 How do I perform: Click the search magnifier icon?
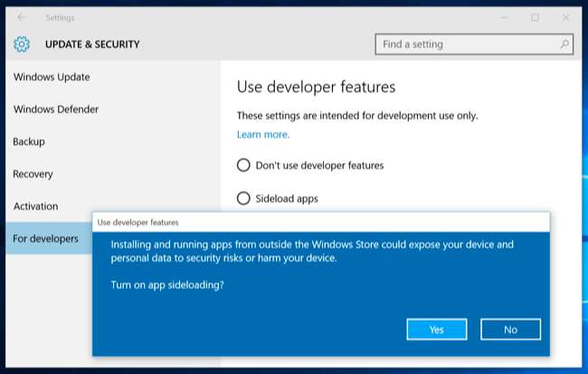(x=564, y=44)
